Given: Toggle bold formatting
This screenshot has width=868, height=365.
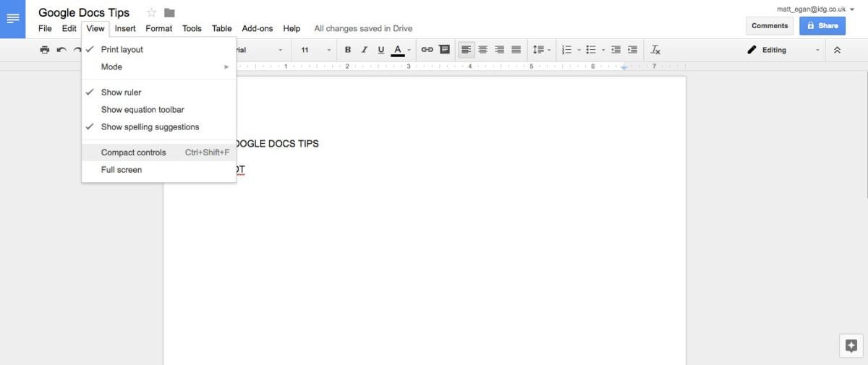Looking at the screenshot, I should (x=348, y=50).
